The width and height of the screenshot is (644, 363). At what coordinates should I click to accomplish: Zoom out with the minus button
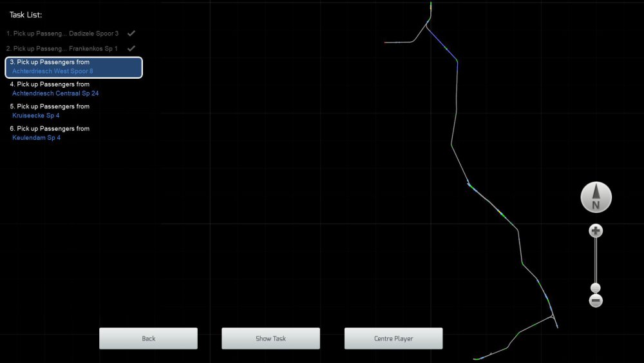click(x=596, y=300)
